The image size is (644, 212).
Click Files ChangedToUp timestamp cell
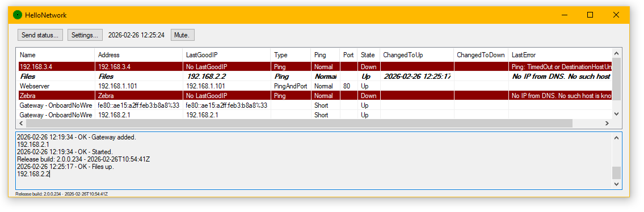pos(417,77)
